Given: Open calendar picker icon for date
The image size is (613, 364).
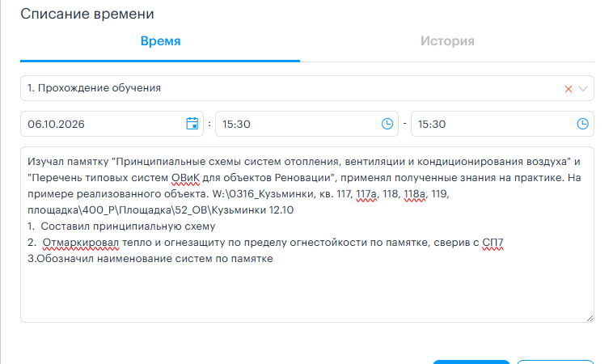Looking at the screenshot, I should [192, 124].
